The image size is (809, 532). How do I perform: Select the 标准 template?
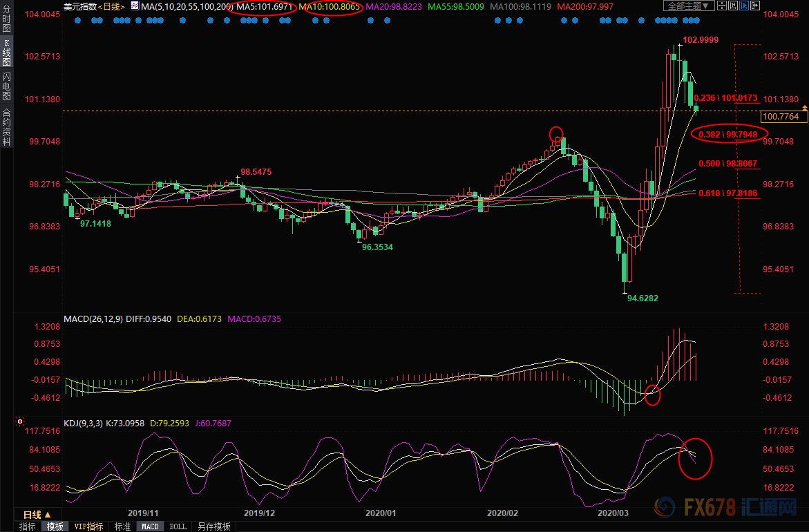tap(122, 526)
